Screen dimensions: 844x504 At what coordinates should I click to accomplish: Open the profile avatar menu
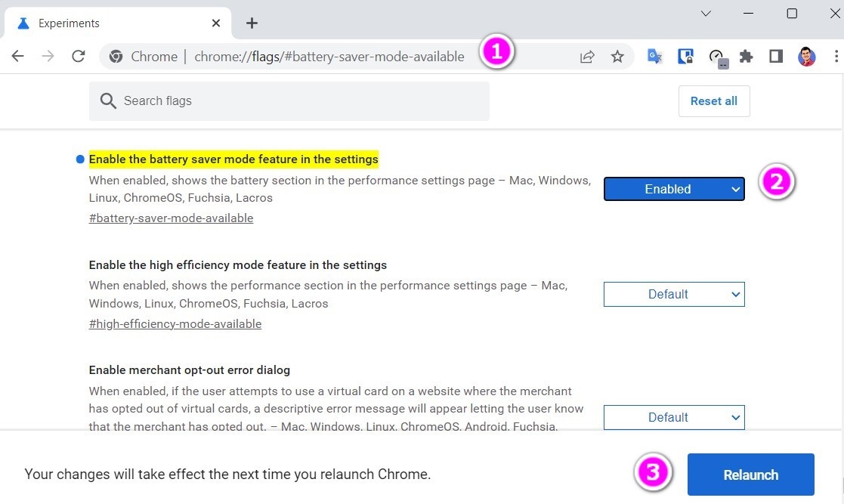coord(806,57)
